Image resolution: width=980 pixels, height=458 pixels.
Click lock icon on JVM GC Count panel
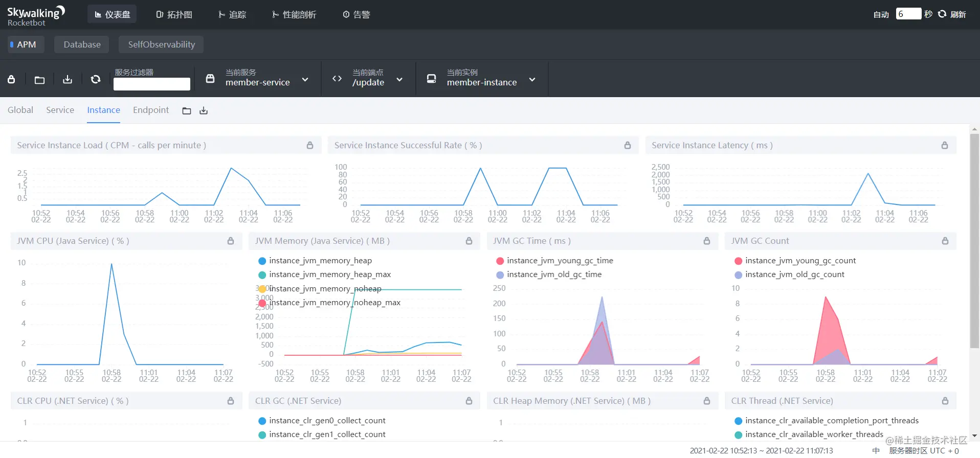pos(945,241)
